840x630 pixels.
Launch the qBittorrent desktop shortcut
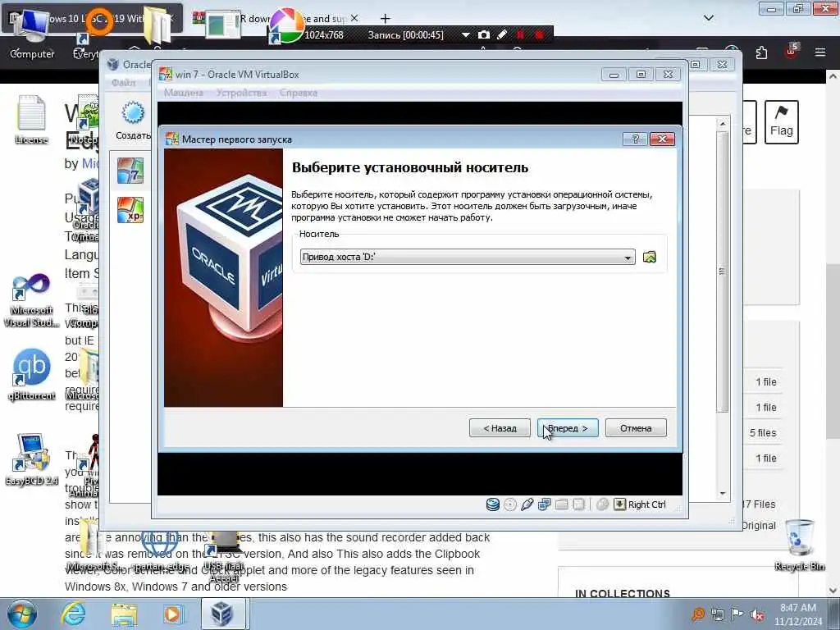[32, 375]
